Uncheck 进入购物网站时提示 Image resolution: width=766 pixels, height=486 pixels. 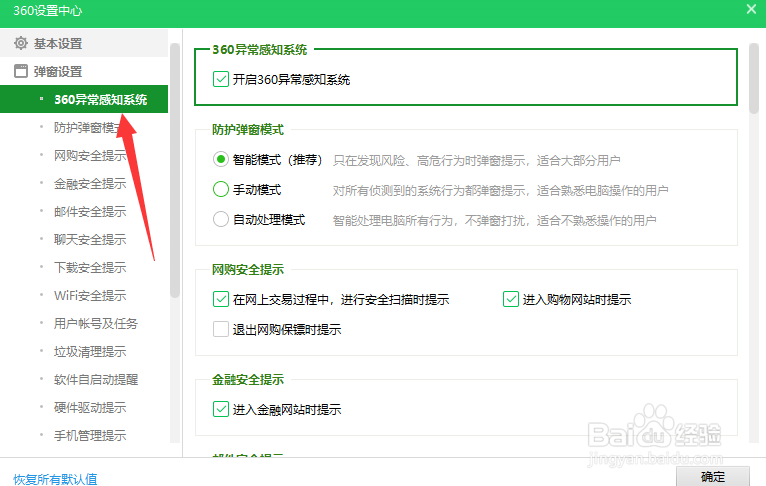(x=511, y=299)
